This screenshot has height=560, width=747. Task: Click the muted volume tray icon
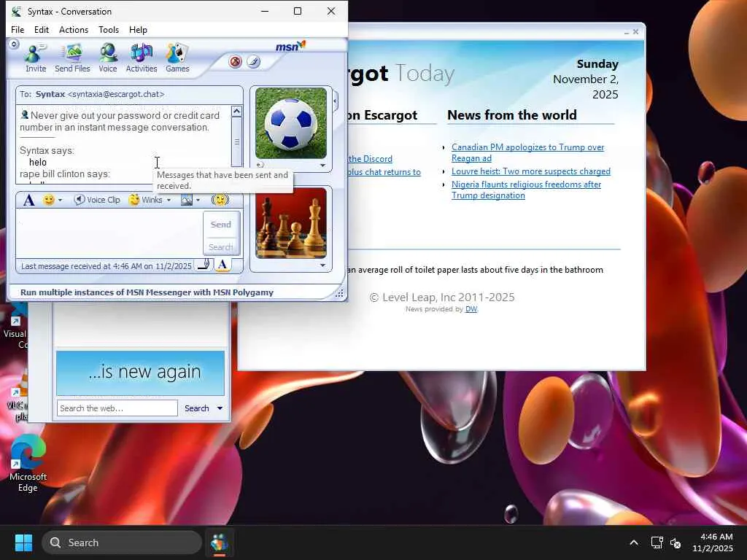(675, 542)
